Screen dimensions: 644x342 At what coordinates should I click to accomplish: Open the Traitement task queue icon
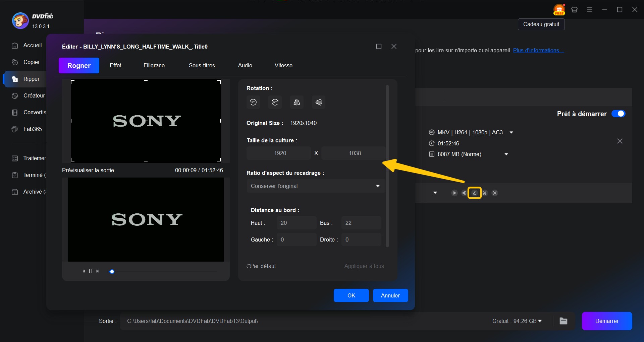15,158
